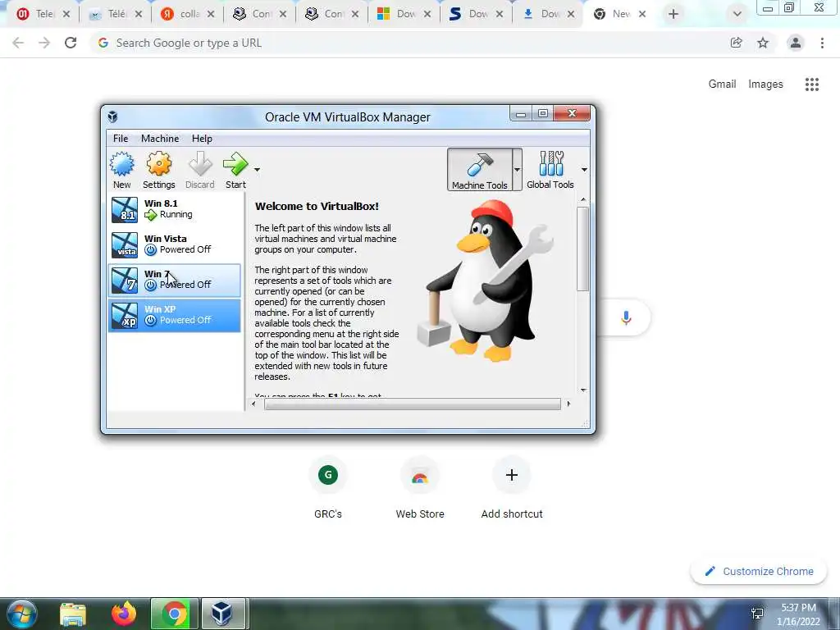Viewport: 840px width, 630px height.
Task: Click horizontal scroll left arrow
Action: point(253,404)
